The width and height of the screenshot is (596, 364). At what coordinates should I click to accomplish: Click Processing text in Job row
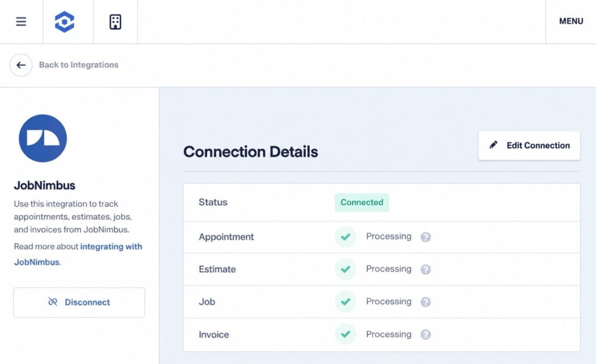tap(388, 302)
